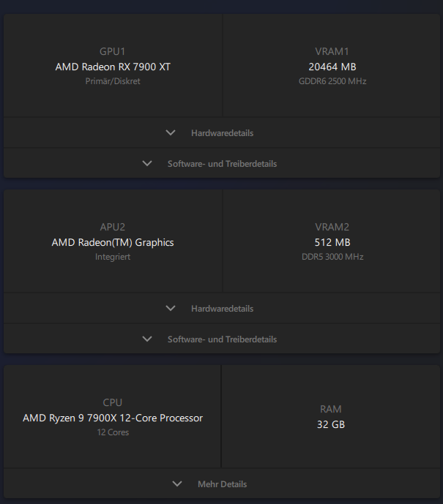This screenshot has width=443, height=504.
Task: Click the GDDR6 2500 MHz memory text
Action: [332, 81]
